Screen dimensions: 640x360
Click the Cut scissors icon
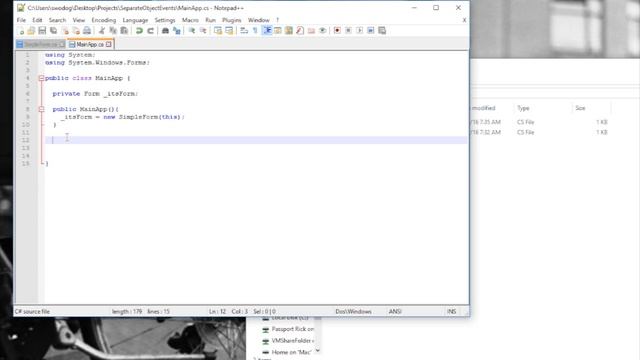click(x=102, y=31)
